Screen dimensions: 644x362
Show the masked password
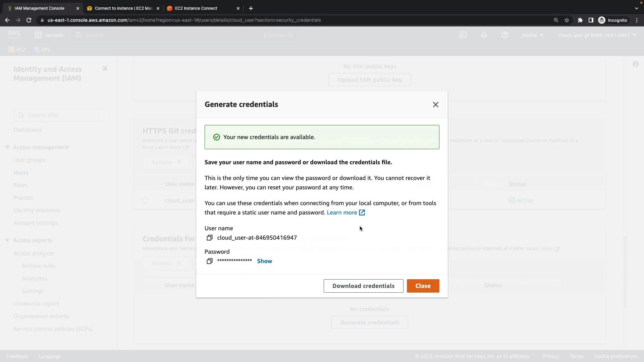click(x=264, y=261)
